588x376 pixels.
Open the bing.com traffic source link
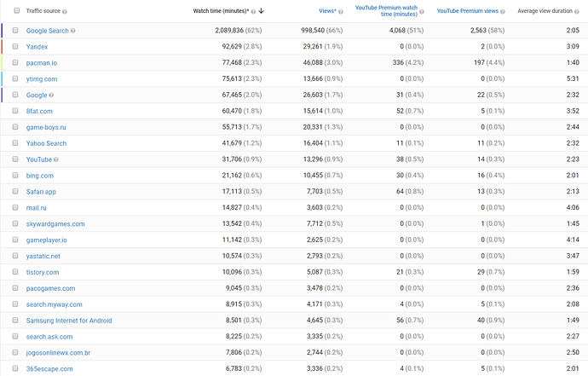[40, 176]
